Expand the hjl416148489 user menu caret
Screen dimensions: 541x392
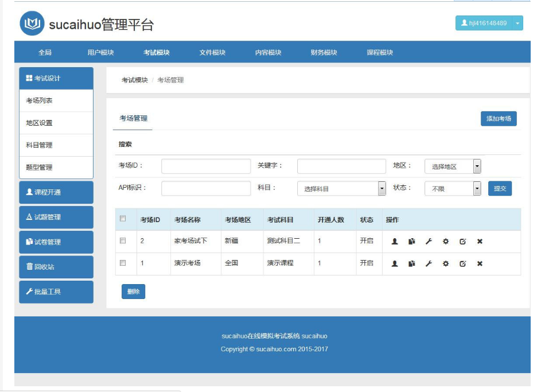[517, 23]
